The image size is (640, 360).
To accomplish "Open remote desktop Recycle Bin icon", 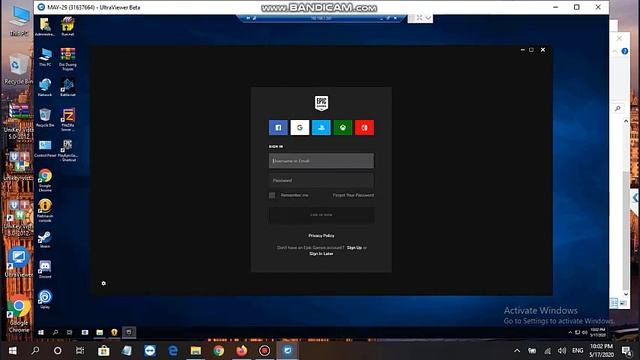I will click(45, 118).
